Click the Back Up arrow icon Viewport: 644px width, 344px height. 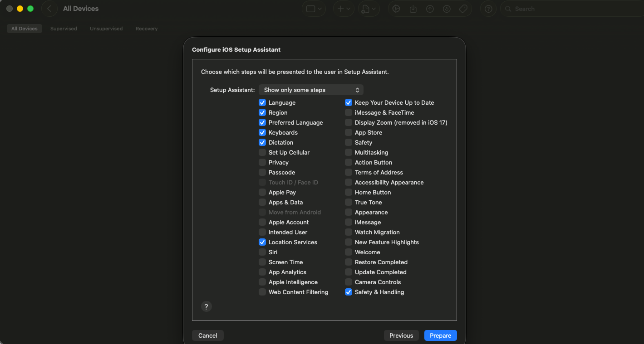coord(430,9)
